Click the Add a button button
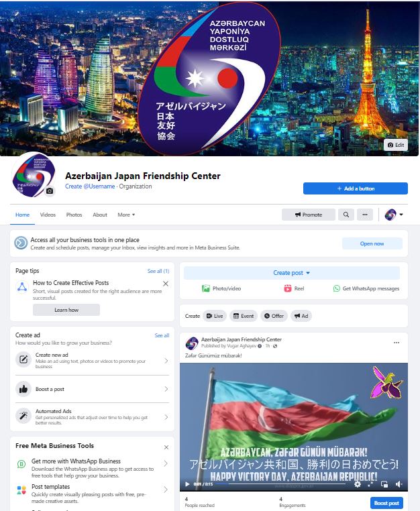This screenshot has height=511, width=420. coord(356,188)
